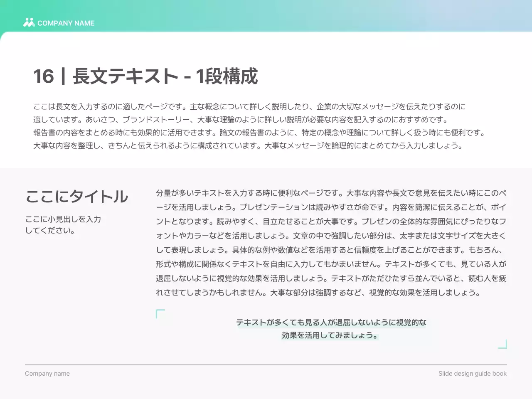Select the top-left quote bracket corner
Screen dimensions: 532x399
tap(160, 314)
